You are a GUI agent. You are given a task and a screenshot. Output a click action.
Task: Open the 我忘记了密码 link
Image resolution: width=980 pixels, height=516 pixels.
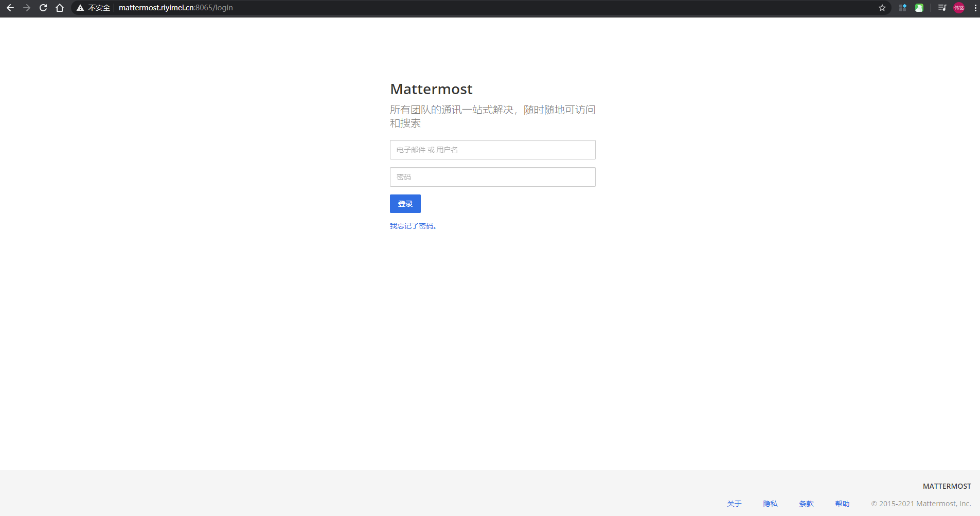(413, 226)
